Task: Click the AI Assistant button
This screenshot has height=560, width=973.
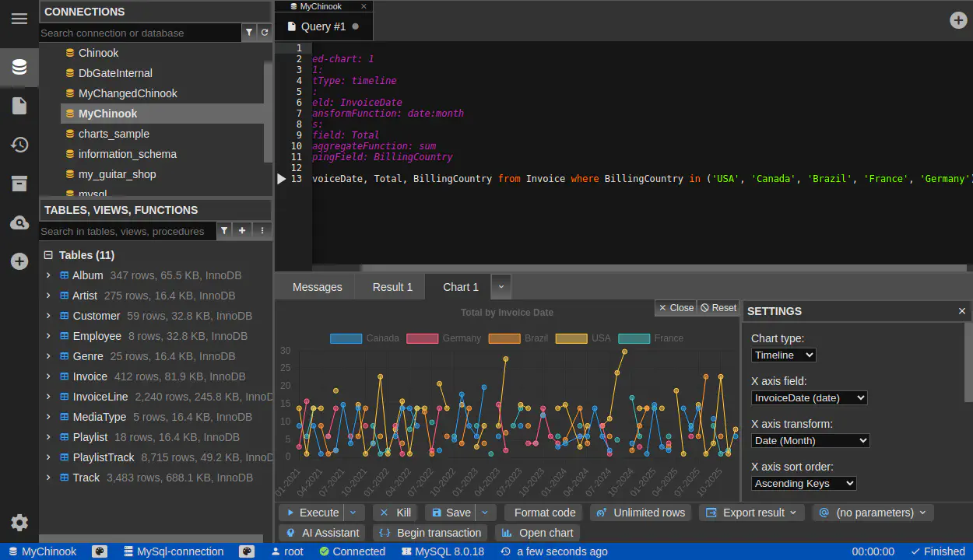Action: click(x=322, y=533)
